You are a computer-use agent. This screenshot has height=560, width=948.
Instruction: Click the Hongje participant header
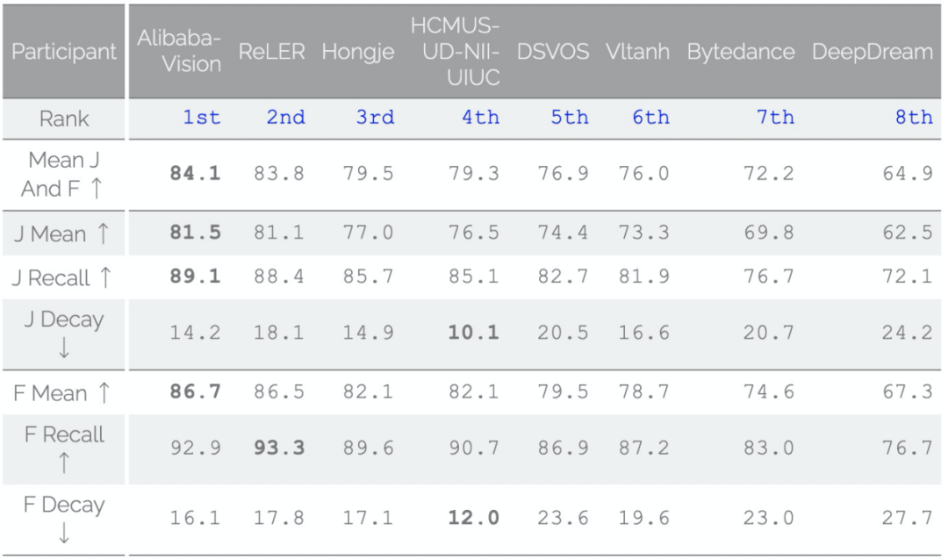(x=357, y=52)
